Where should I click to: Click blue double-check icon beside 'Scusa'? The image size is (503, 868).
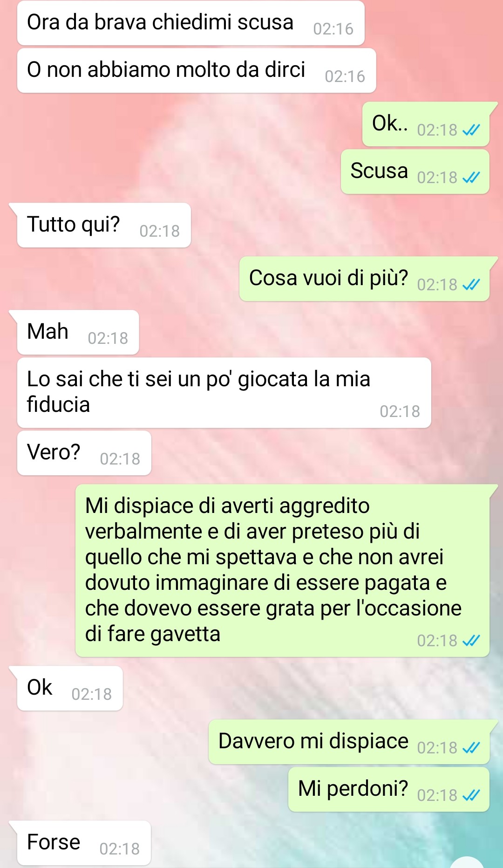[471, 178]
